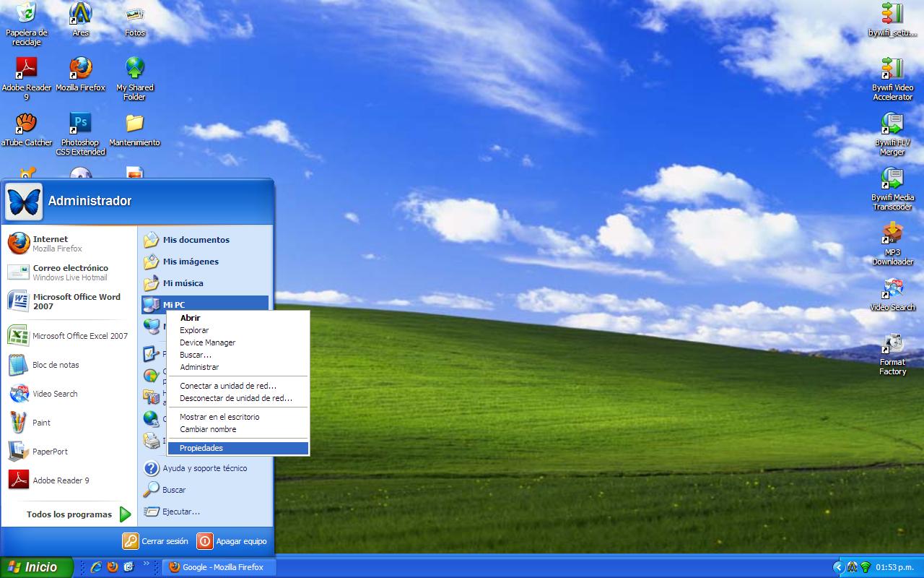Choose Explorar in the context menu
This screenshot has height=578, width=924.
tap(238, 330)
